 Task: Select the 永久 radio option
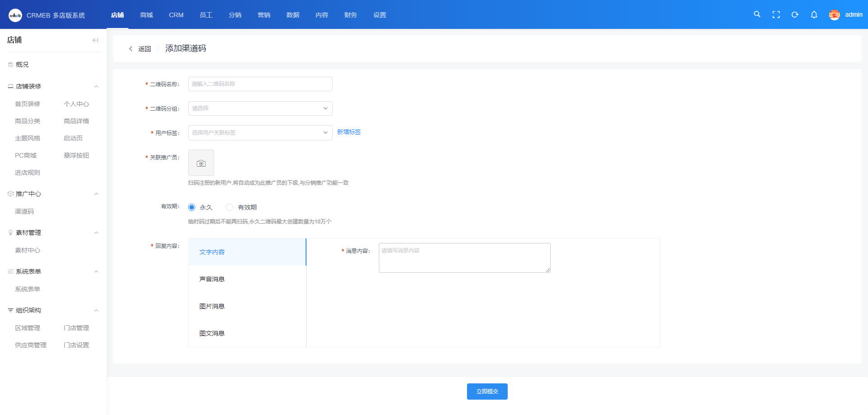click(192, 207)
